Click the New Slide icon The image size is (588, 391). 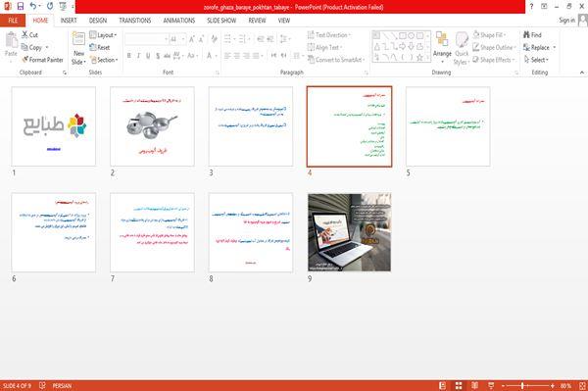click(78, 39)
